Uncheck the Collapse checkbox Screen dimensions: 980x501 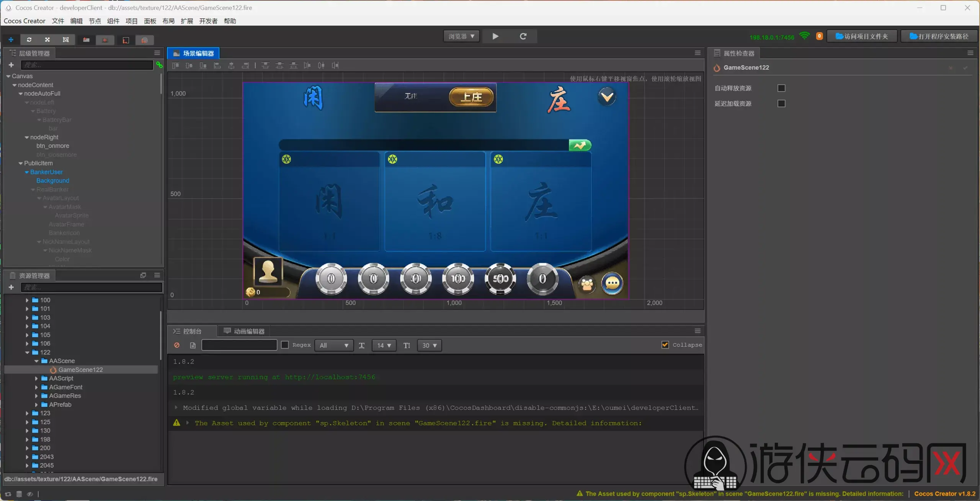tap(665, 345)
